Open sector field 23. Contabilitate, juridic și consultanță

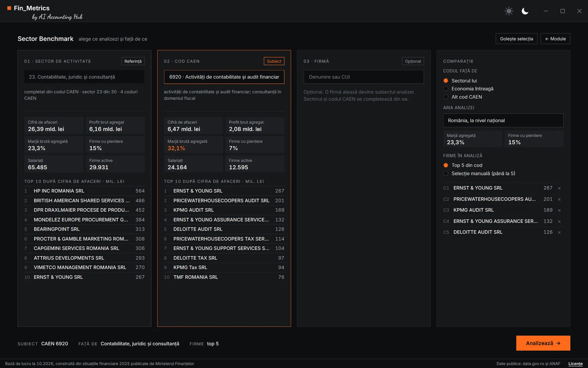click(84, 77)
